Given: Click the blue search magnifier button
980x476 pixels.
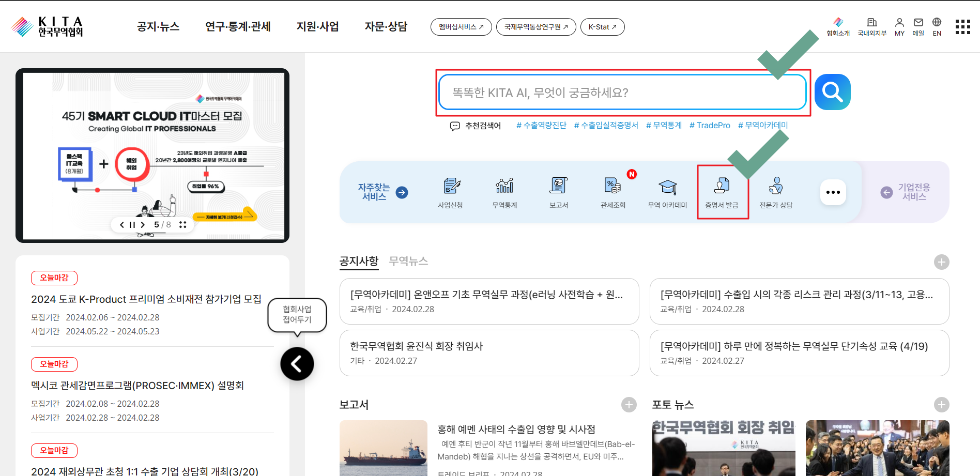Looking at the screenshot, I should [832, 92].
